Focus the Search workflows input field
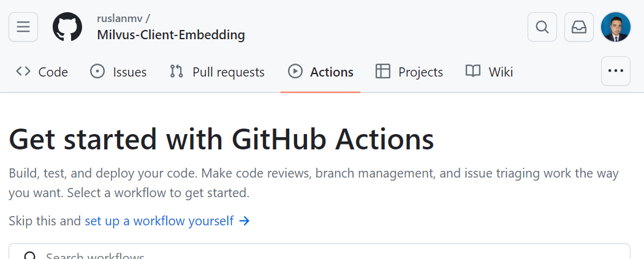Viewport: 644px width, 259px height. pyautogui.click(x=319, y=251)
